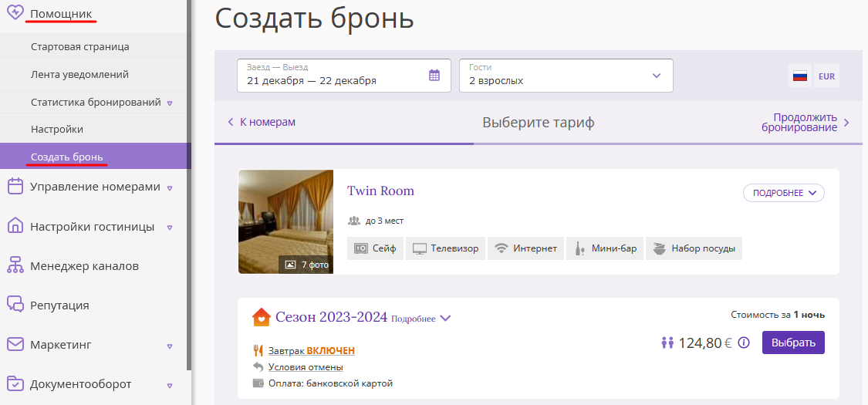Click the network icon beside Менеджер каналов
The width and height of the screenshot is (868, 405).
tap(15, 265)
